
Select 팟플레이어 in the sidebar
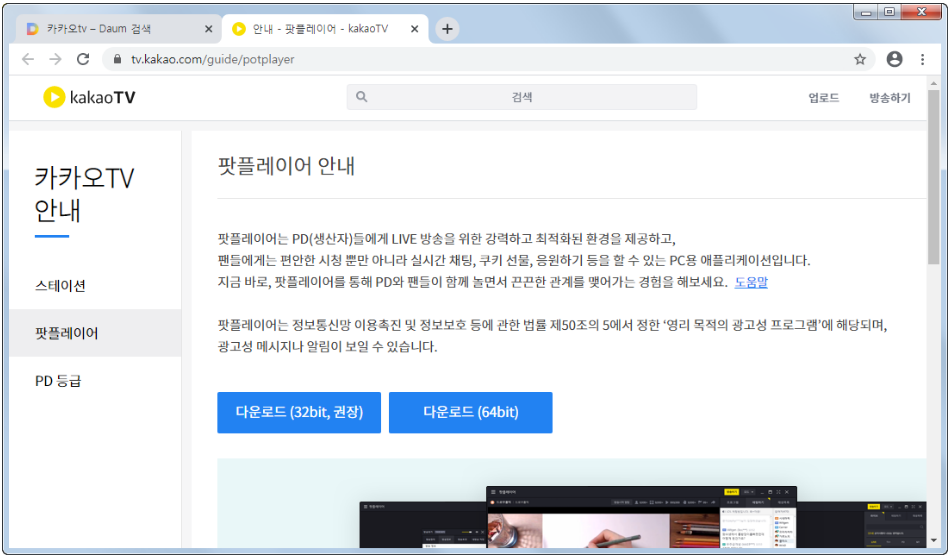(95, 333)
